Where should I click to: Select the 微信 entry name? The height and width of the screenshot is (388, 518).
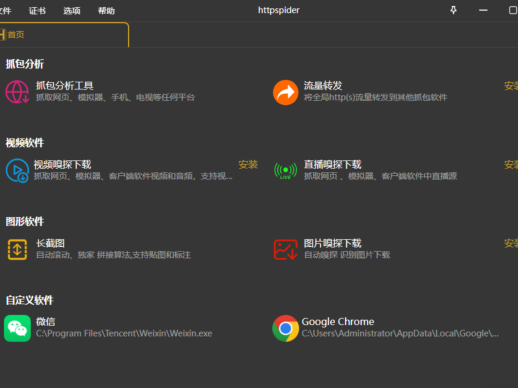45,322
